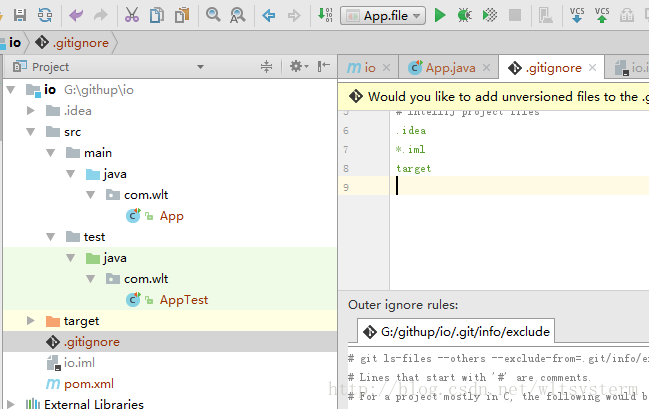Open the Project view selector dropdown

(200, 67)
